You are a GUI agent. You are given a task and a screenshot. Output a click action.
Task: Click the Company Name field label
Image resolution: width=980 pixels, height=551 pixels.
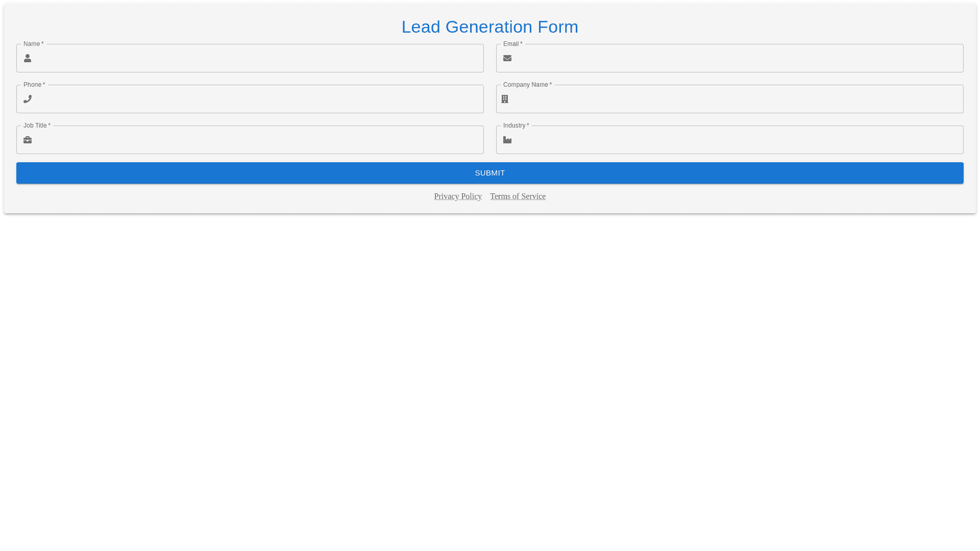(x=526, y=85)
